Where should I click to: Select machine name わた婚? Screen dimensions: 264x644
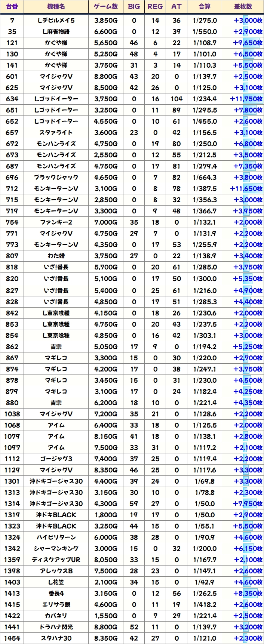[56, 256]
